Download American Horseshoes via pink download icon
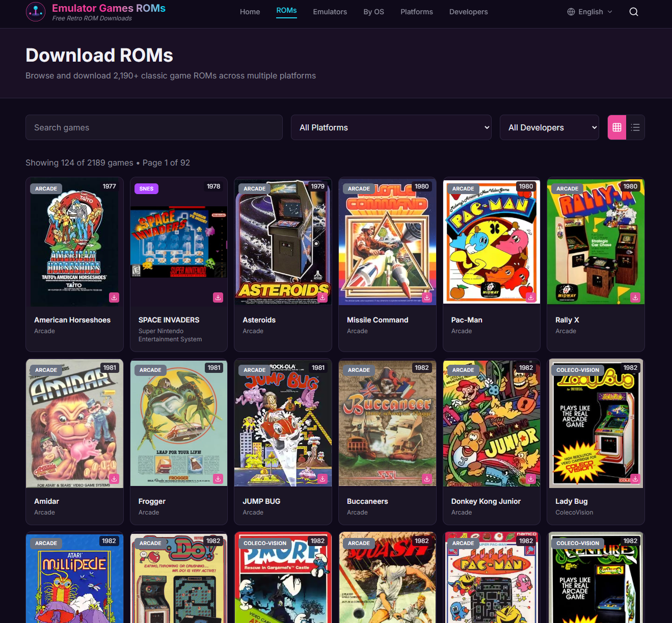This screenshot has width=672, height=623. [x=114, y=297]
